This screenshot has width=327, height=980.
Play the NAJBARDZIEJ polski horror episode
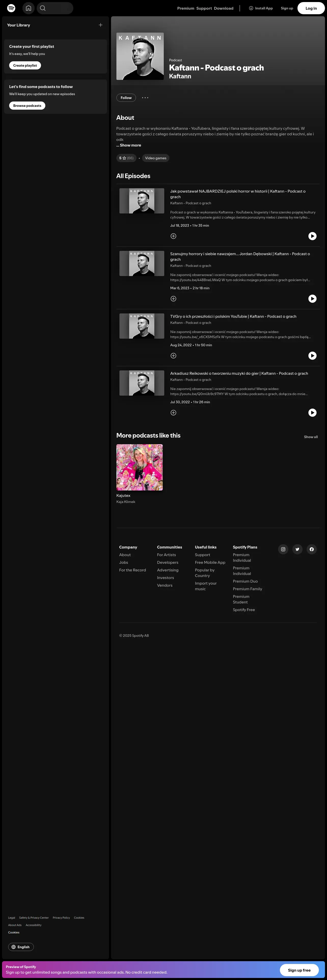coord(312,236)
